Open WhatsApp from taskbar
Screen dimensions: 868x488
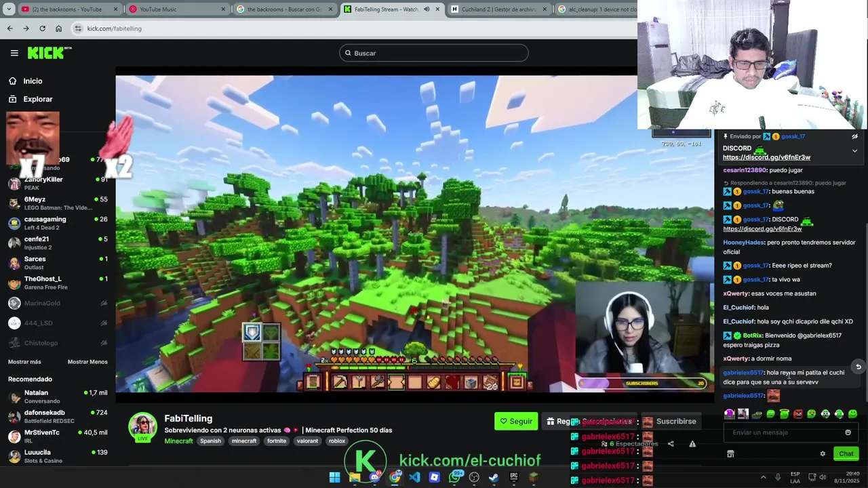454,477
